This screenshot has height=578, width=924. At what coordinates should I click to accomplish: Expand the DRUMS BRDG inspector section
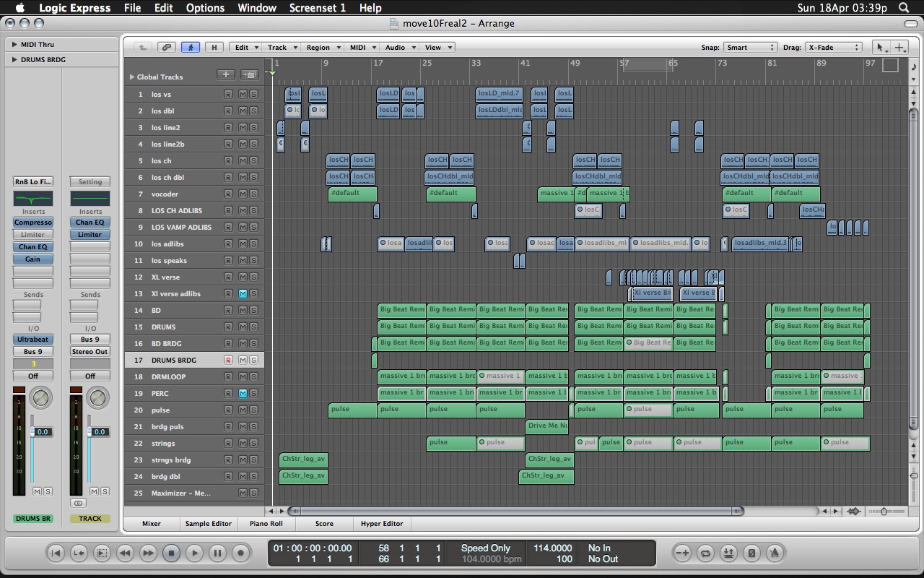coord(14,60)
